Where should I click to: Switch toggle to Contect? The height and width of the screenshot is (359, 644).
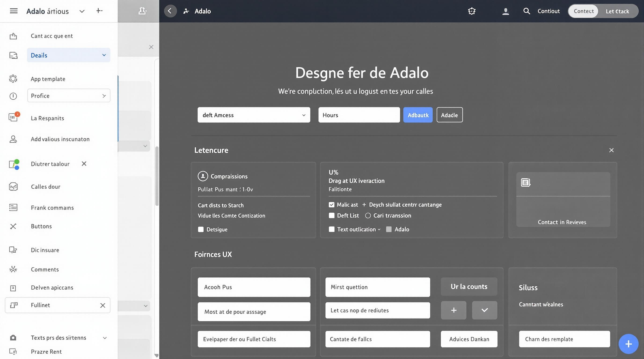(583, 11)
